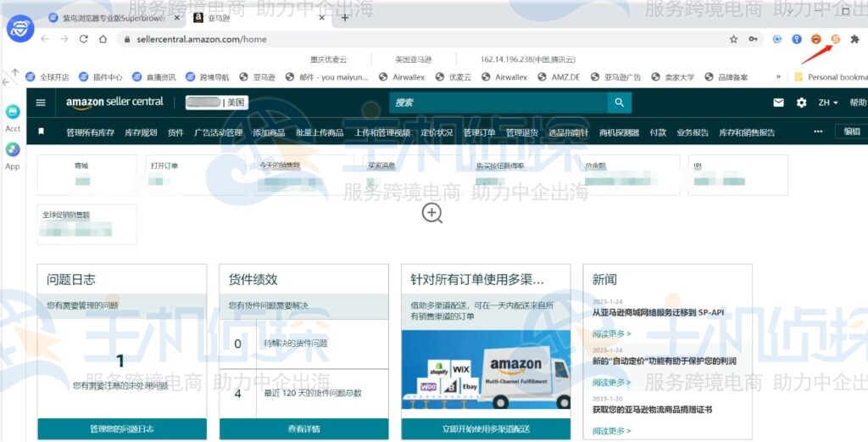Open 广告活动管理 menu item
Viewport: 868px width, 442px height.
218,132
